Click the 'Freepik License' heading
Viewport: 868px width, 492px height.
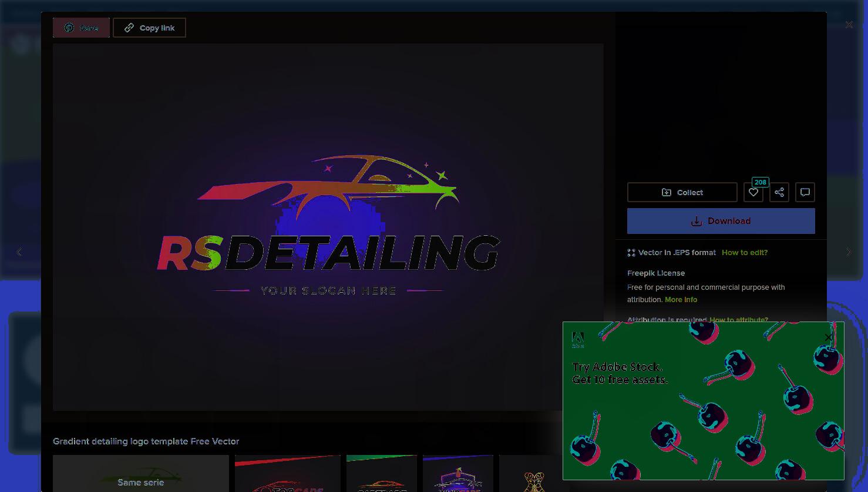pyautogui.click(x=656, y=273)
